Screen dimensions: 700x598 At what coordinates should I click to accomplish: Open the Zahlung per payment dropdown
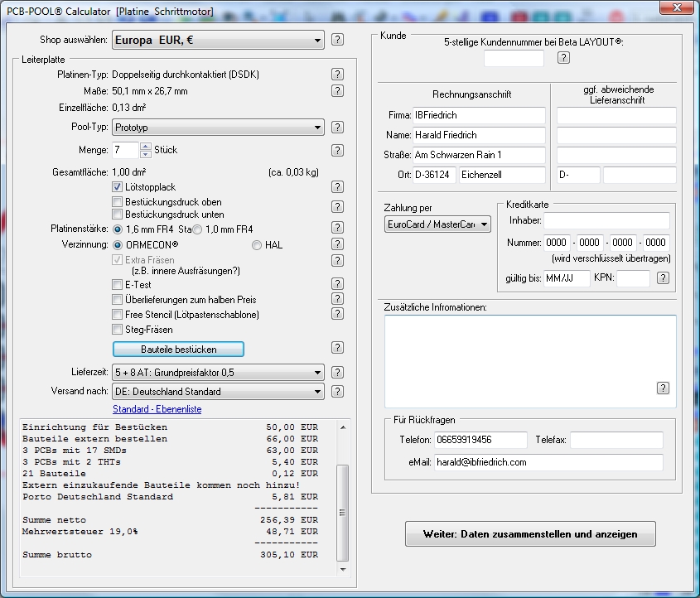point(437,224)
